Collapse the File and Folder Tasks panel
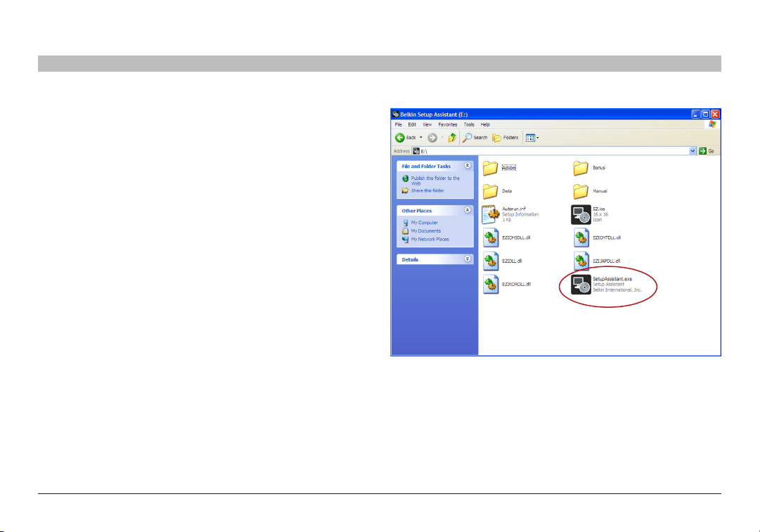Screen dimensions: 760x532 (468, 166)
